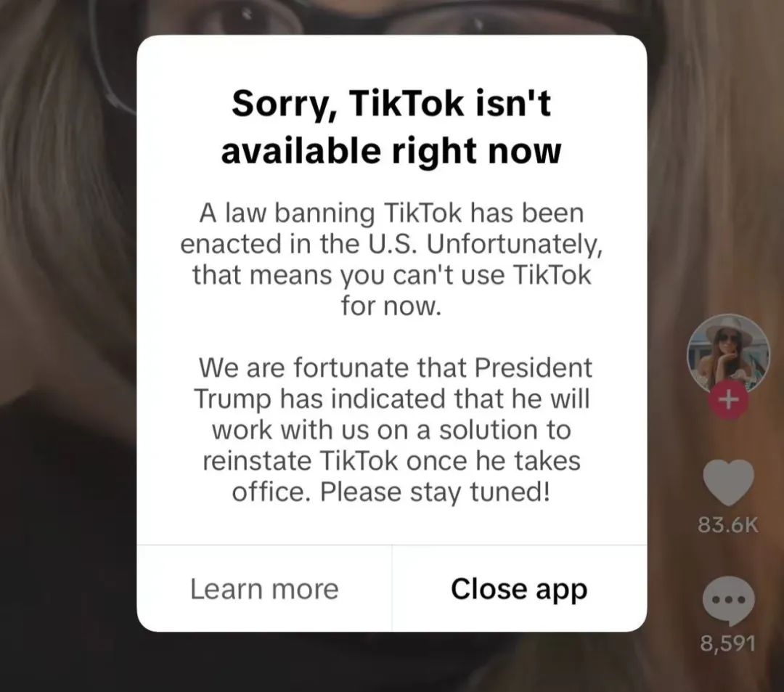Click the "We are fortunate that President" line
Image resolution: width=784 pixels, height=692 pixels.
(x=395, y=368)
